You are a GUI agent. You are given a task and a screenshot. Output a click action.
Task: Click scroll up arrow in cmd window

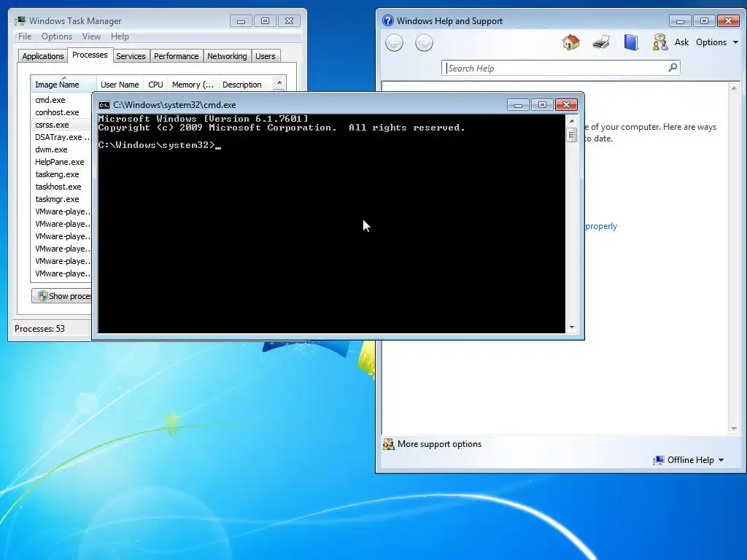[572, 121]
